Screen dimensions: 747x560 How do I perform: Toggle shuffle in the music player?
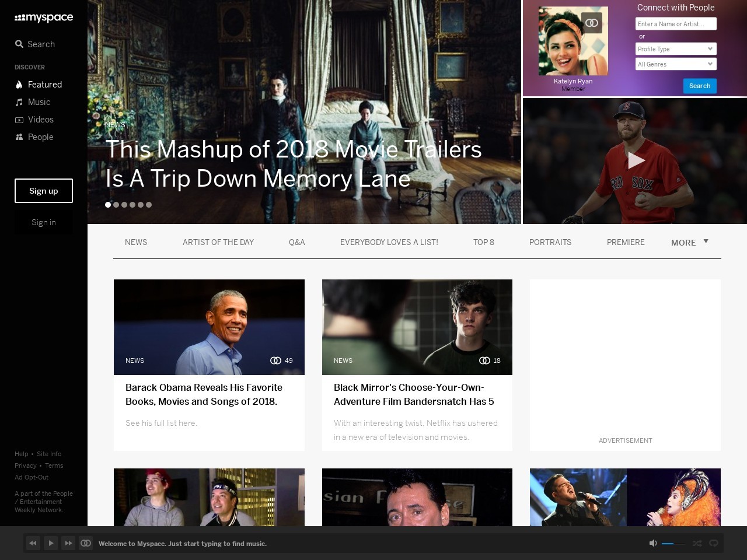coord(697,543)
